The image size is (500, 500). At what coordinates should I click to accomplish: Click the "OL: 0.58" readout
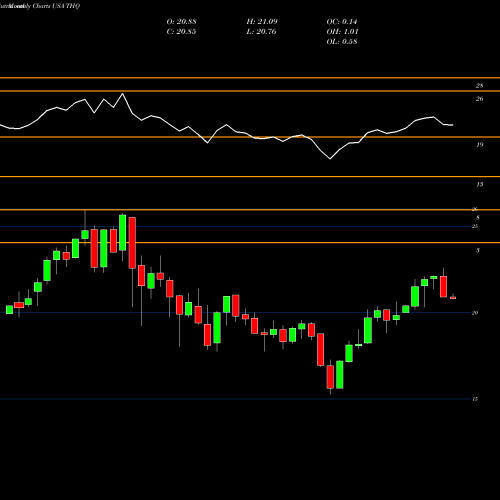point(342,42)
